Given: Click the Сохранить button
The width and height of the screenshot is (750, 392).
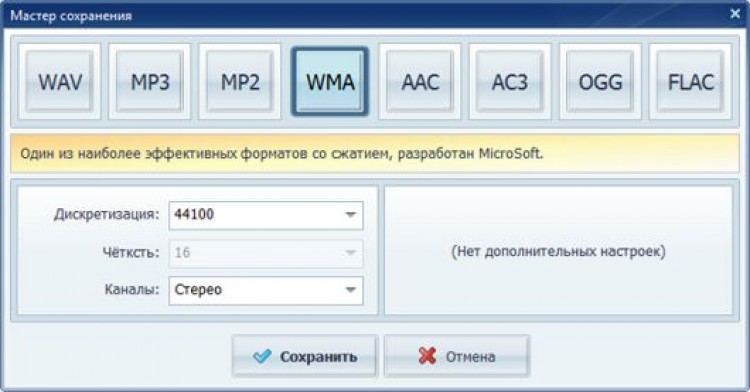Looking at the screenshot, I should 305,356.
